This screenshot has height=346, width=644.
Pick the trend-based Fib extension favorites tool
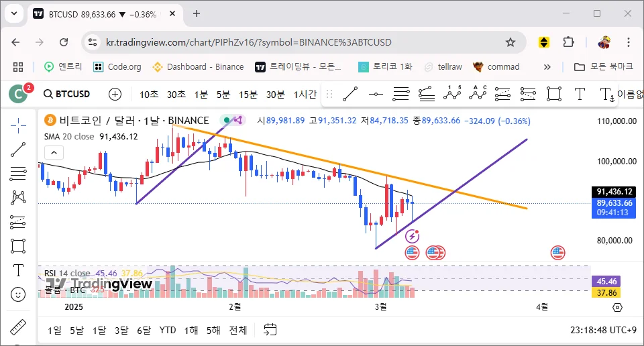pyautogui.click(x=427, y=94)
